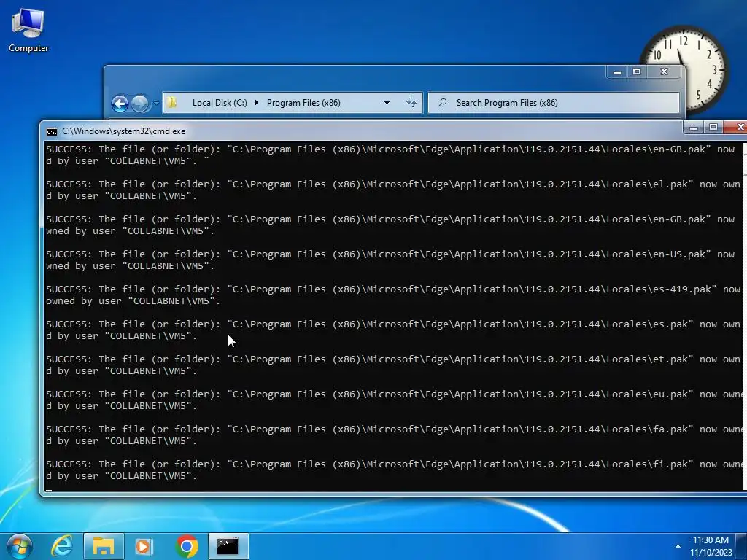Click the Refresh button in Explorer address bar
747x560 pixels.
tap(411, 102)
